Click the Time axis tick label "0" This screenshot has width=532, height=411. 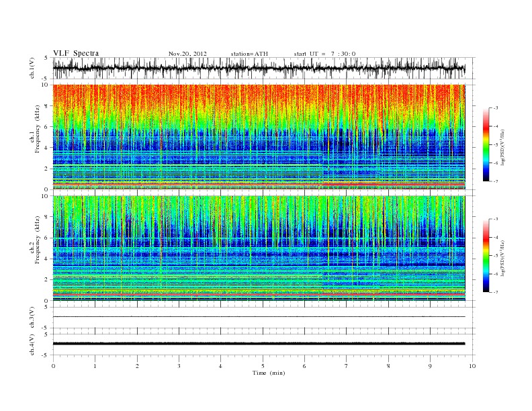pyautogui.click(x=53, y=366)
